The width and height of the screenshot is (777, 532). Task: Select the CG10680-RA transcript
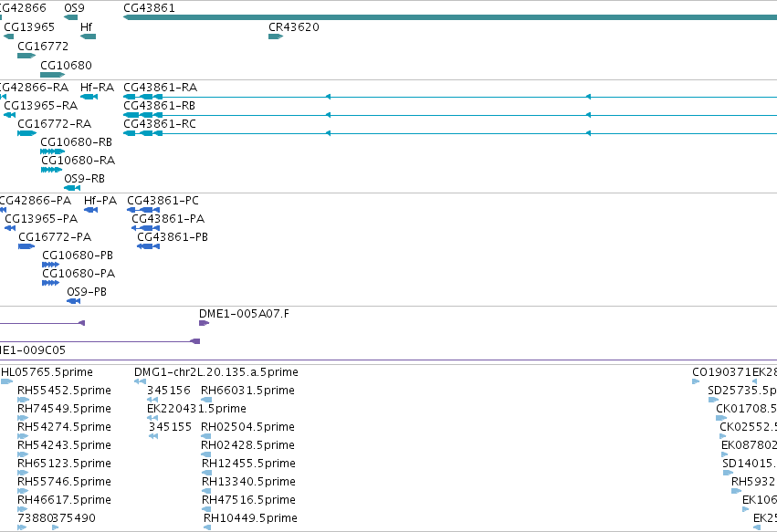tap(51, 170)
